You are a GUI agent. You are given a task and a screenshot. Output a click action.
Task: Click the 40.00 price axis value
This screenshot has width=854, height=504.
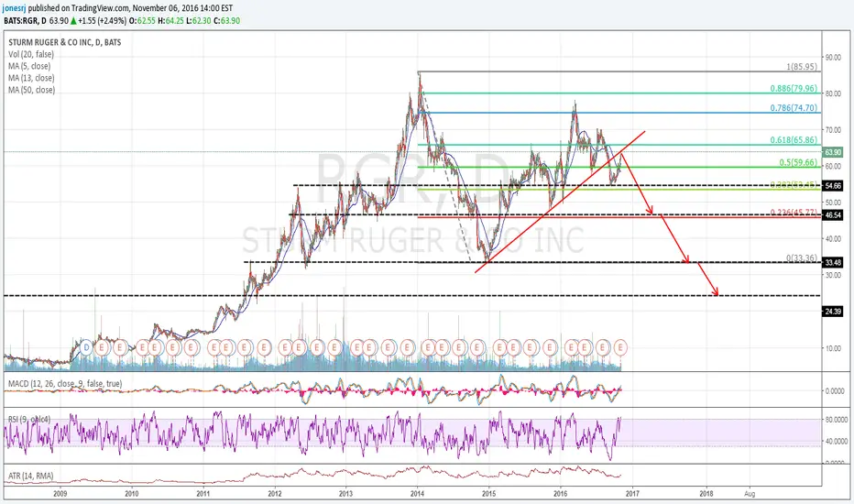click(833, 238)
